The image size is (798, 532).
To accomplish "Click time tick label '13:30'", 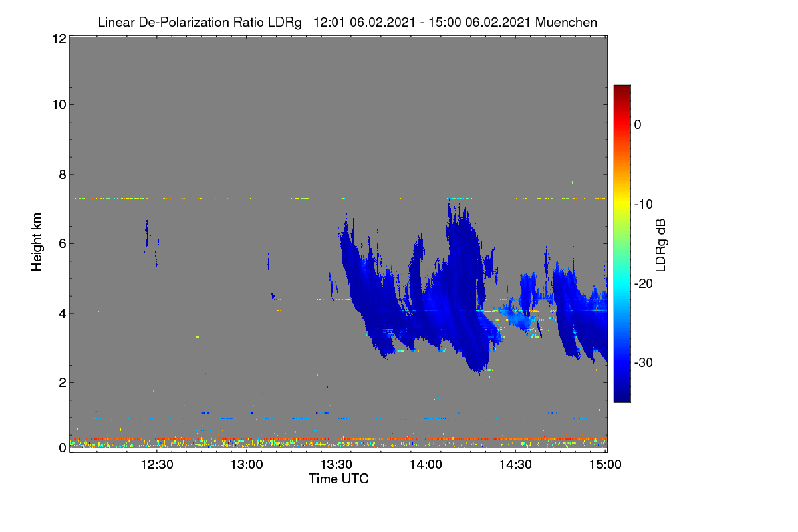I will [x=336, y=464].
